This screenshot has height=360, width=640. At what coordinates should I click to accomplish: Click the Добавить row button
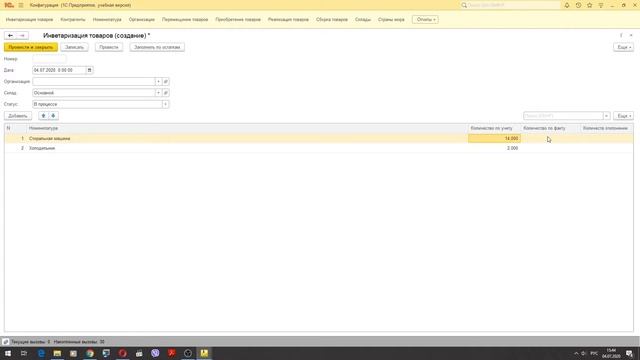18,116
